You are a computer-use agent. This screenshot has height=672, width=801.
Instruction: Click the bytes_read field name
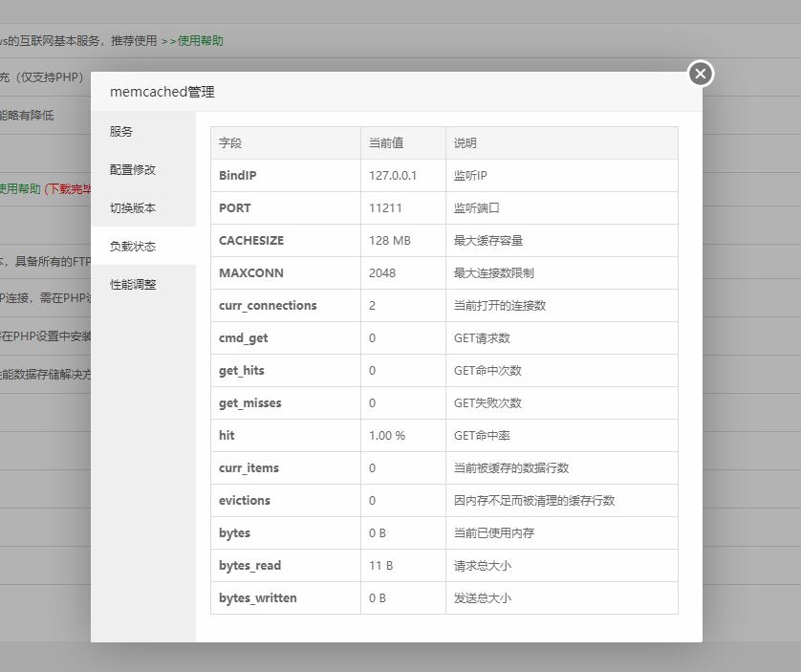249,565
